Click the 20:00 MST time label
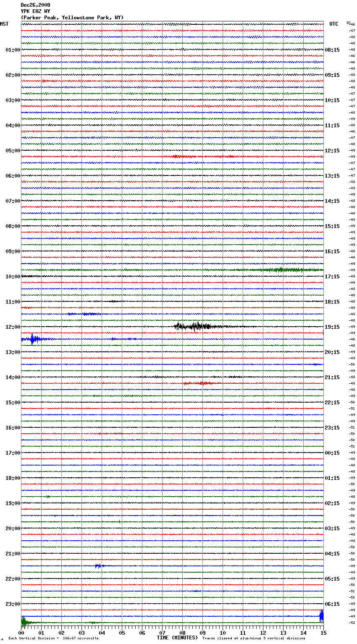The height and width of the screenshot is (644, 357). (x=13, y=529)
